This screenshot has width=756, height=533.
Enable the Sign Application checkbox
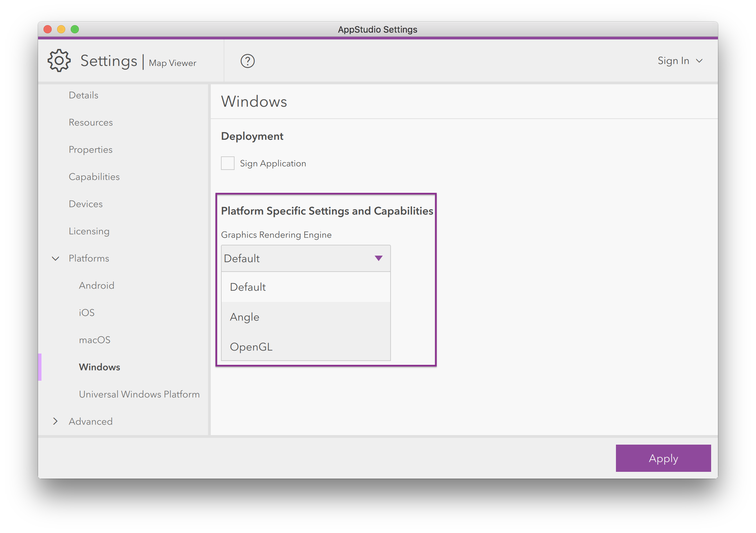[228, 163]
